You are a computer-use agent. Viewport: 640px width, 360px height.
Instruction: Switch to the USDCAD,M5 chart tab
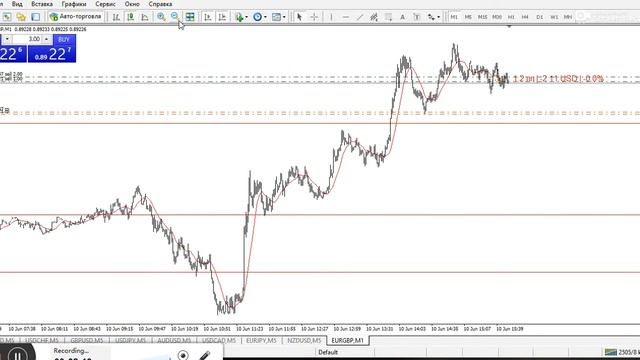point(218,340)
